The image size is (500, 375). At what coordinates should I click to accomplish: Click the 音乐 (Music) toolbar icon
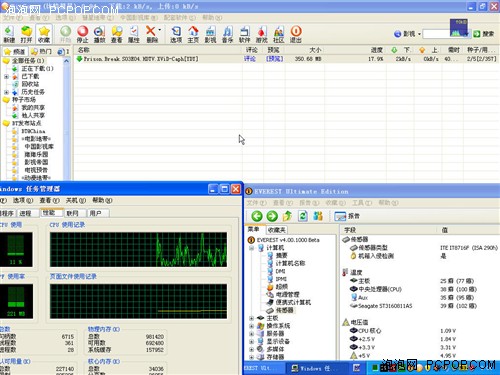tap(227, 34)
